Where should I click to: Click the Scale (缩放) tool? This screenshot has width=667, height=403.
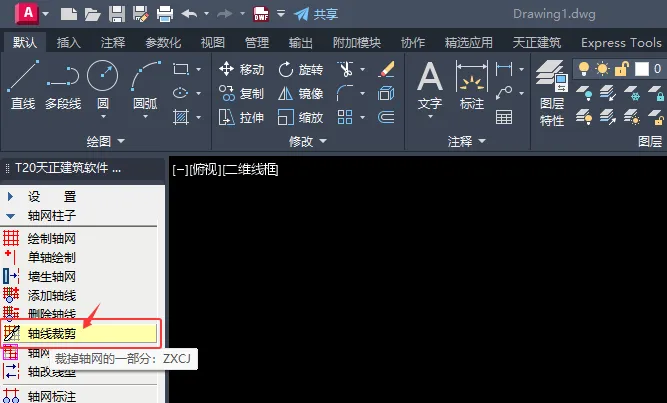(300, 117)
